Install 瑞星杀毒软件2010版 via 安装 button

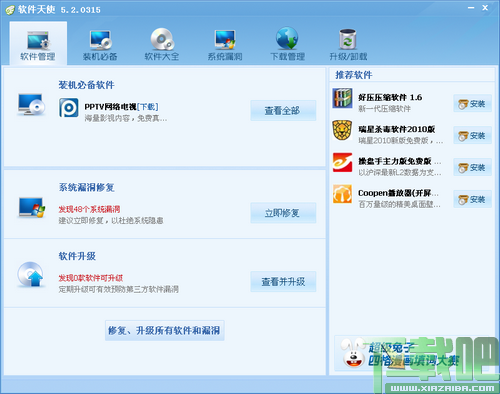(x=472, y=135)
